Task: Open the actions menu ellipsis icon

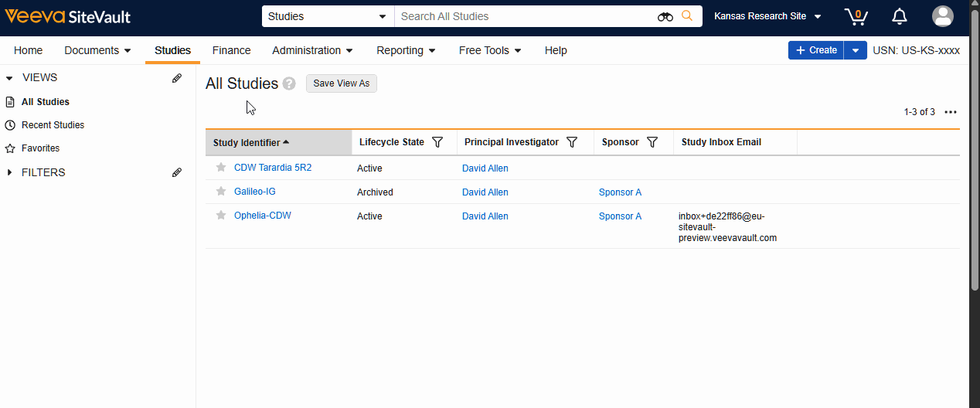Action: pos(951,112)
